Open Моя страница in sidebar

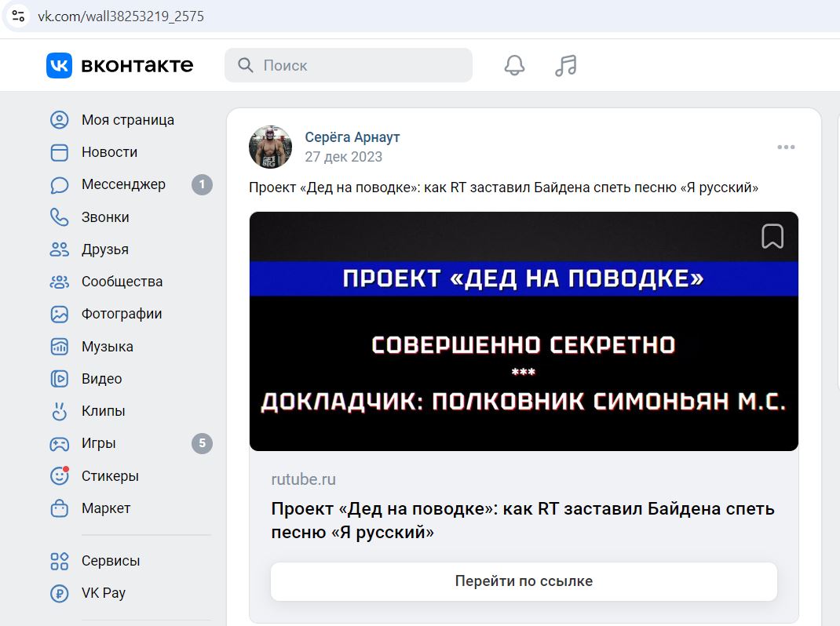127,120
